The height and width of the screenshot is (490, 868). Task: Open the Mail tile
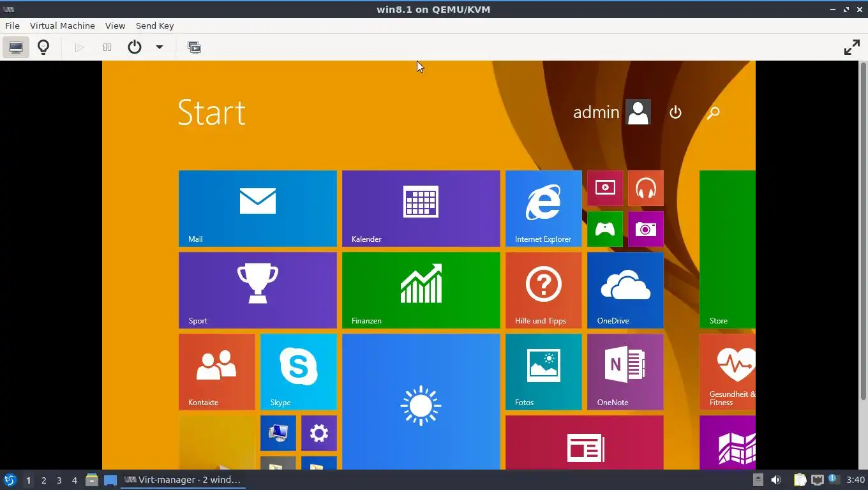point(258,209)
